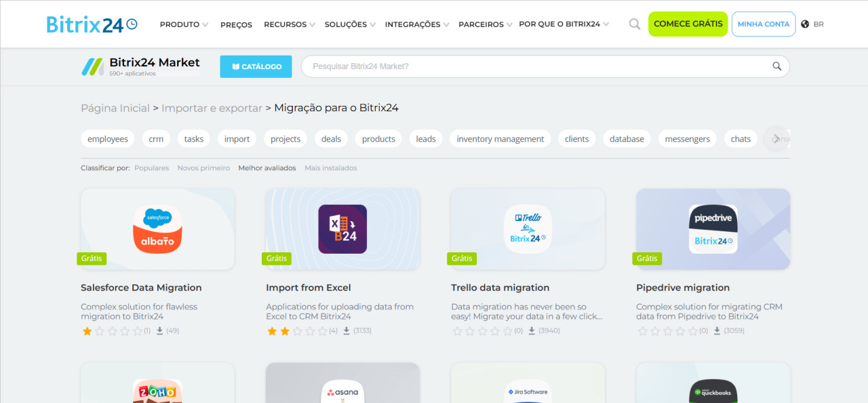Viewport: 868px width, 403px height.
Task: Go to Página Inicial breadcrumb
Action: pos(115,108)
